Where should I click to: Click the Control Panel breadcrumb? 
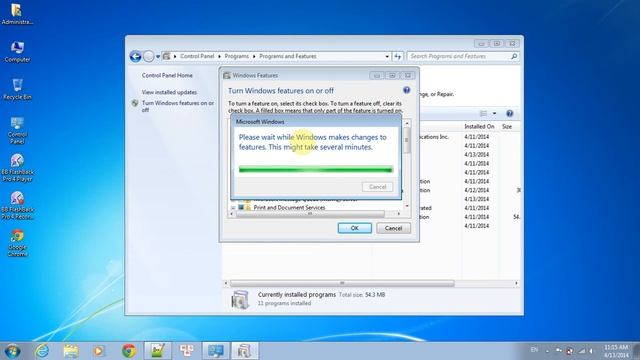[x=197, y=56]
